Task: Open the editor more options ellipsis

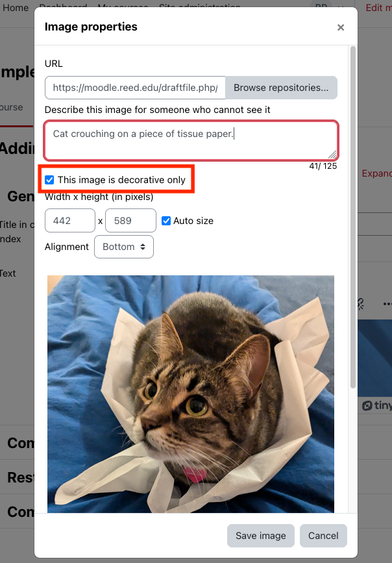Action: point(387,304)
